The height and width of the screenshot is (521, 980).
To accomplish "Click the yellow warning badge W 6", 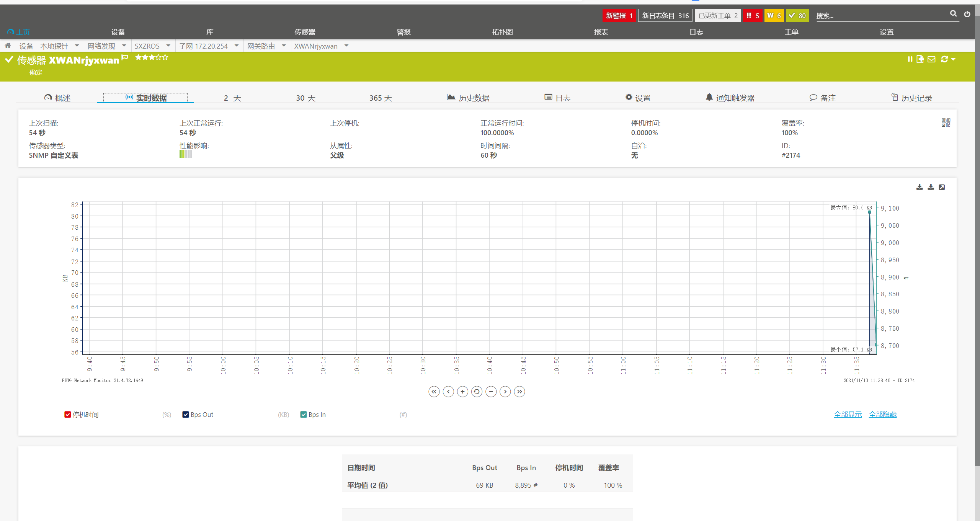I will click(x=774, y=16).
